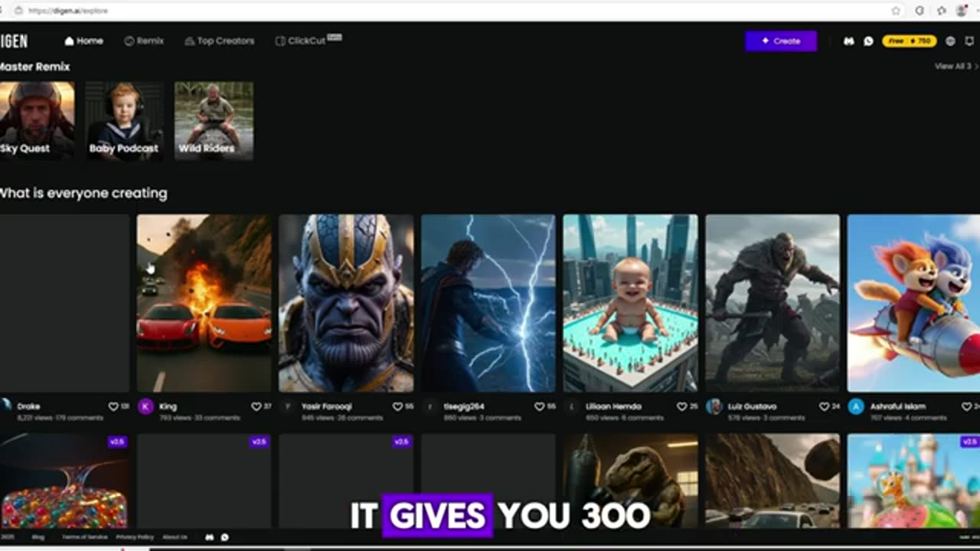Open the Sky Quest remix thumbnail
Screen dimensions: 980x551
[36, 120]
